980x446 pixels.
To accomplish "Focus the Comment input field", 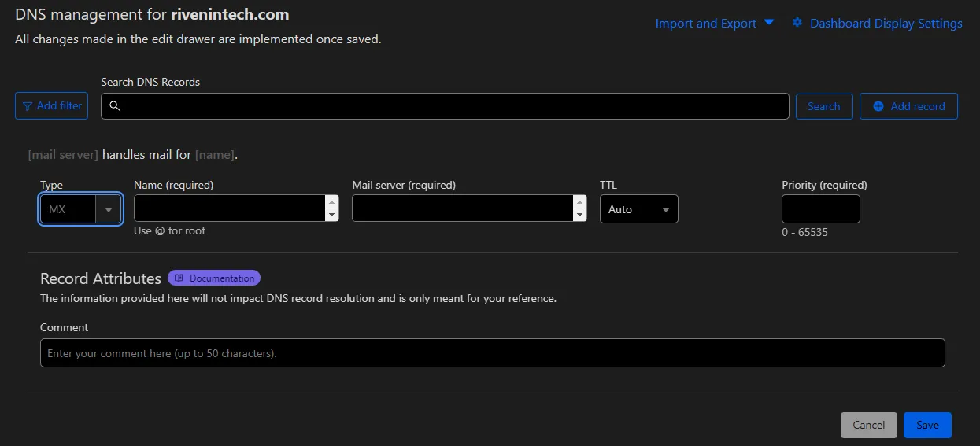I will [x=493, y=352].
